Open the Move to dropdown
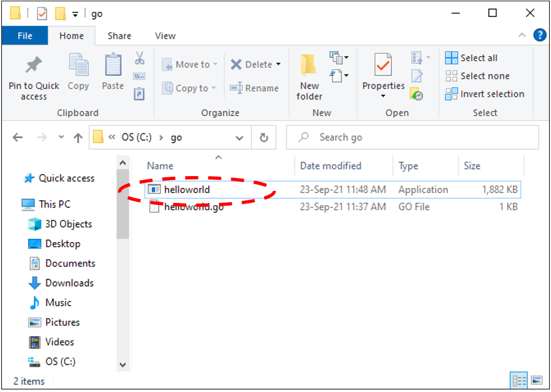The image size is (551, 392). tap(191, 64)
